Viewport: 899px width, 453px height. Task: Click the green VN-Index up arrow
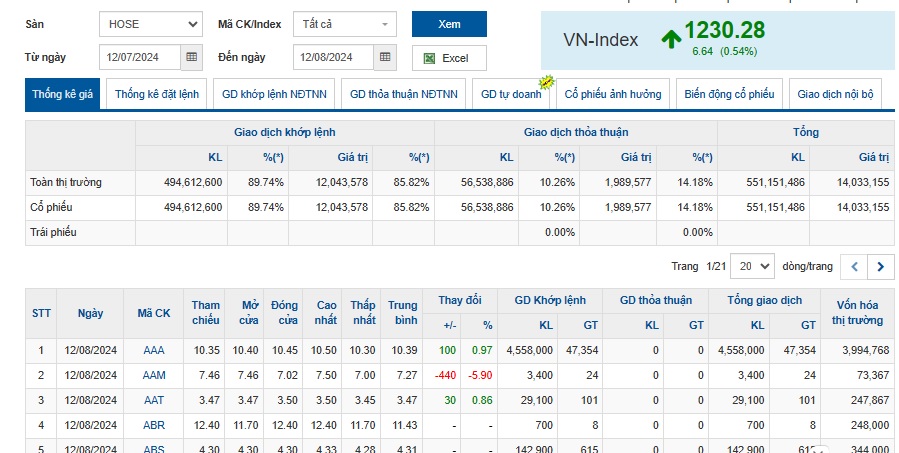[671, 39]
